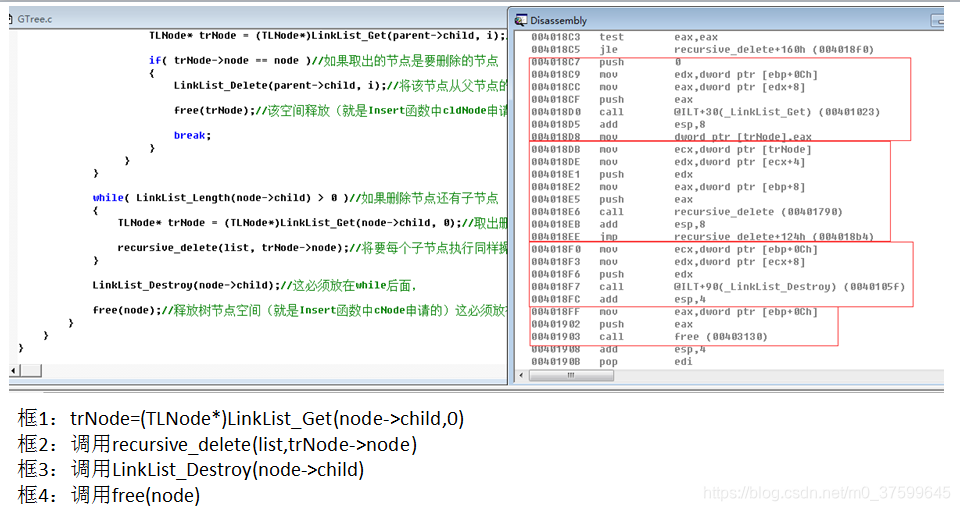Select the recursive_delete(list, trNode->node) line
The width and height of the screenshot is (960, 511).
[x=312, y=248]
